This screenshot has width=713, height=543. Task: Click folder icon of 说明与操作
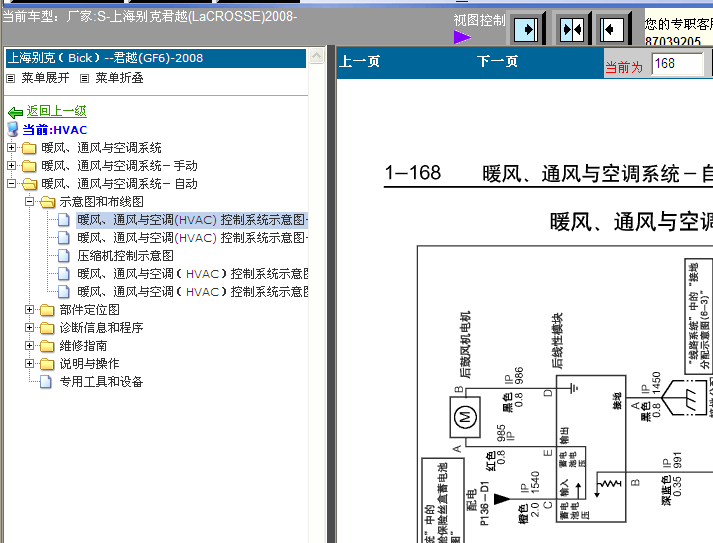pyautogui.click(x=47, y=364)
